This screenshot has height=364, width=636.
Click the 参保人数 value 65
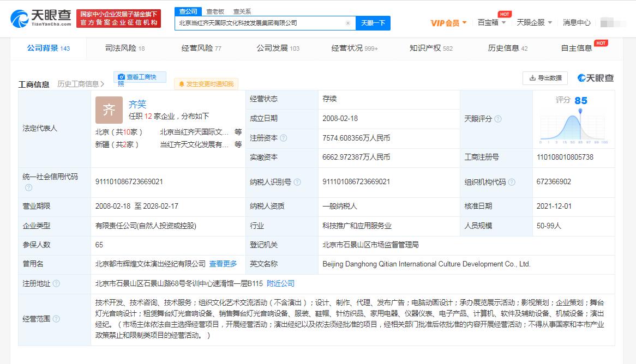(99, 245)
